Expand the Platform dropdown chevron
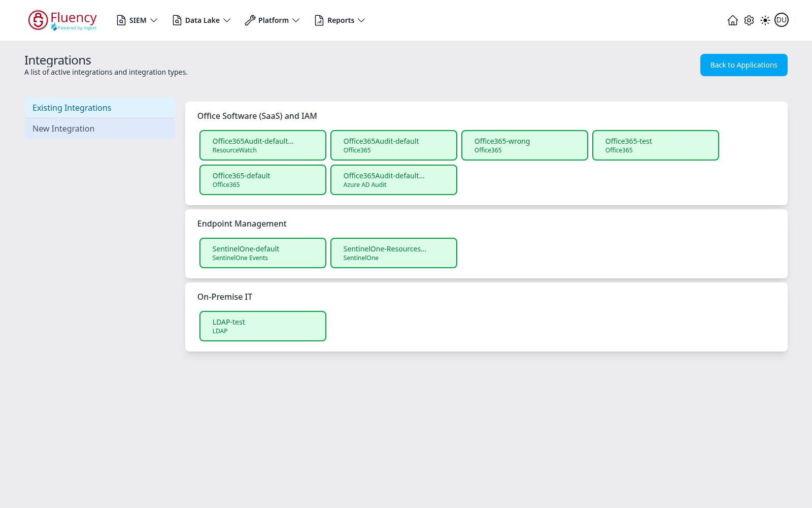Screen dimensions: 812x508 [296, 20]
